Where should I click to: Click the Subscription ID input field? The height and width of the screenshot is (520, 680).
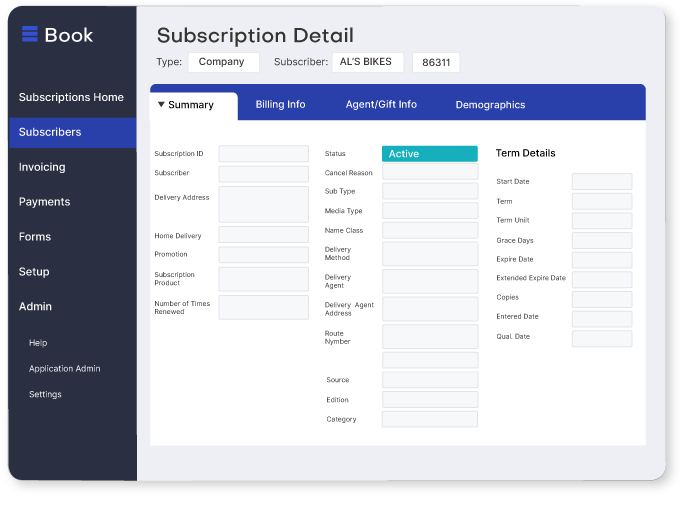click(x=263, y=154)
